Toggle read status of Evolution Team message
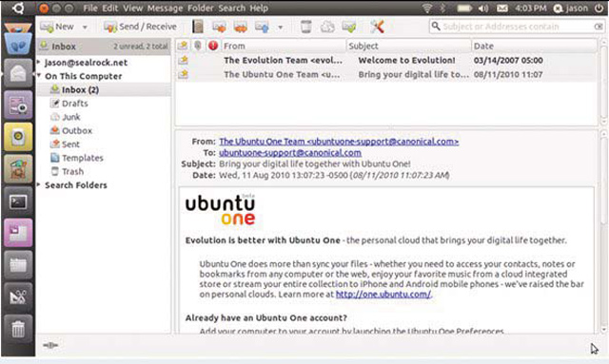Image resolution: width=609 pixels, height=364 pixels. 183,60
